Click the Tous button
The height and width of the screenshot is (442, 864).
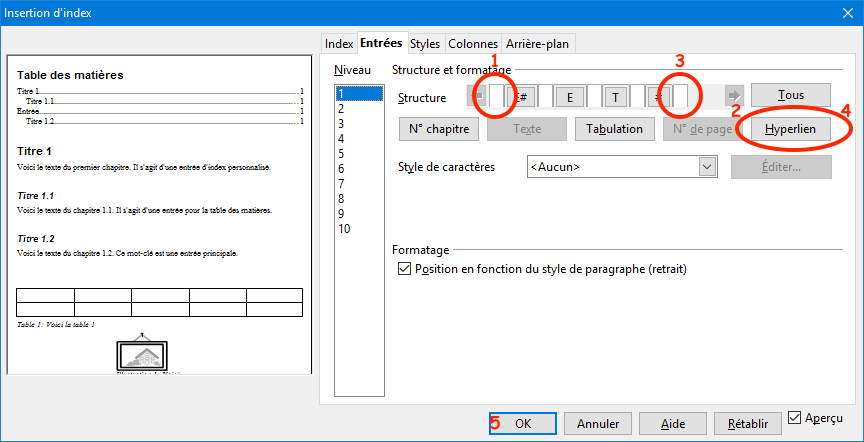791,95
